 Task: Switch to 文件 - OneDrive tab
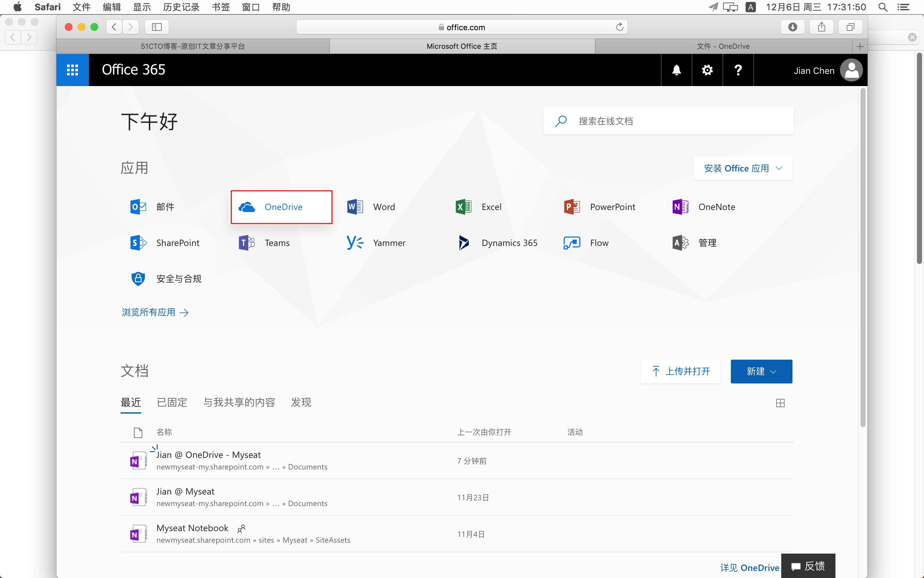point(723,47)
